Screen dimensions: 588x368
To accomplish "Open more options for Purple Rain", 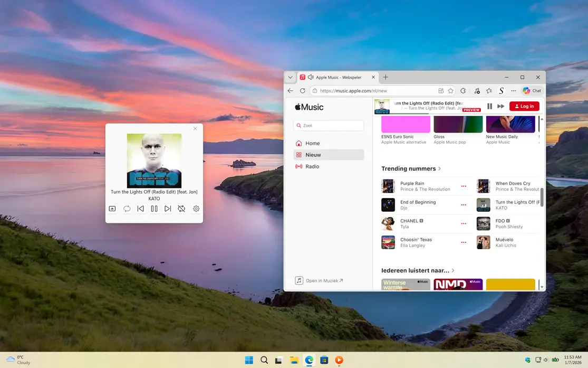I will point(464,186).
